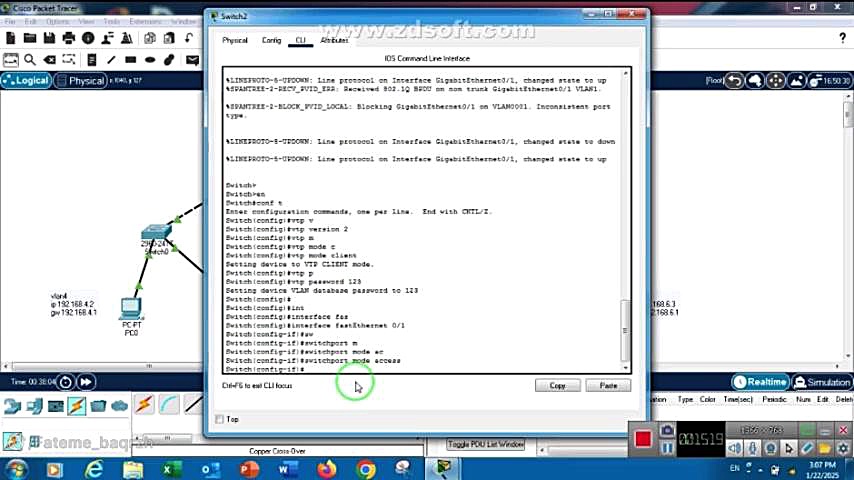
Task: Click Fast Forward Time button
Action: 86,382
